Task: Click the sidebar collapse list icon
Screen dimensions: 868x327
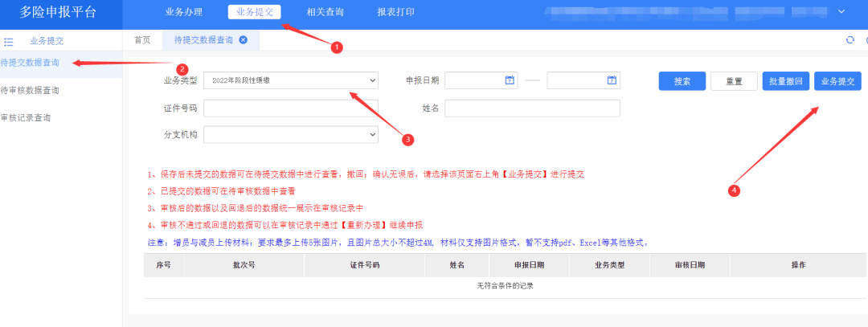Action: 9,41
